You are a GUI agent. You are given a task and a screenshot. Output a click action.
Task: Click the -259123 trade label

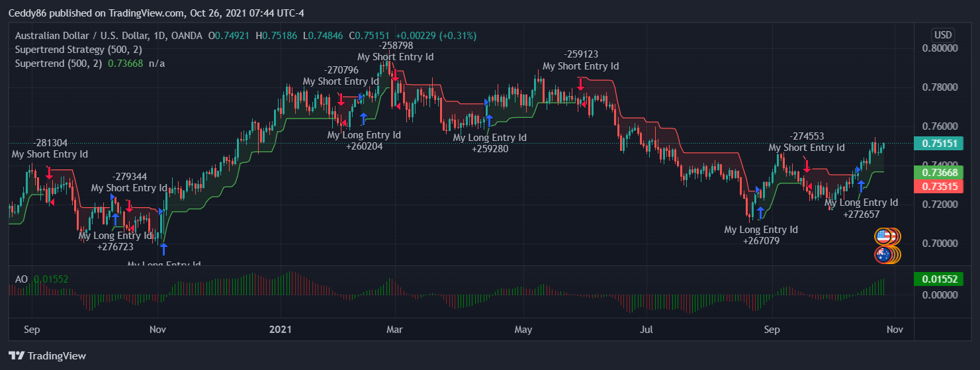coord(580,54)
